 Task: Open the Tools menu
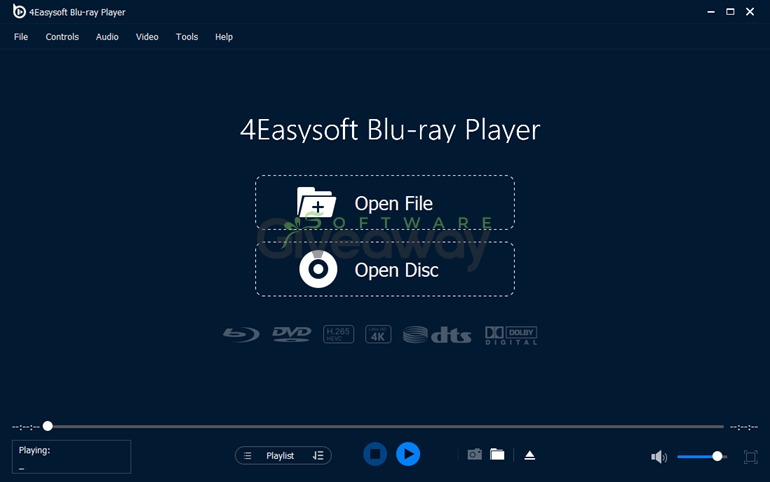[x=187, y=37]
